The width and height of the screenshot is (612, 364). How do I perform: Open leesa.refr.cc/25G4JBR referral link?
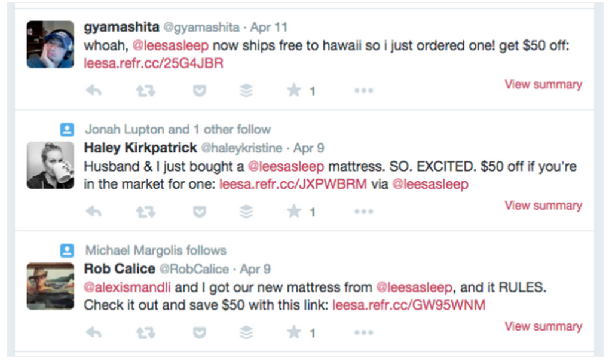(154, 63)
